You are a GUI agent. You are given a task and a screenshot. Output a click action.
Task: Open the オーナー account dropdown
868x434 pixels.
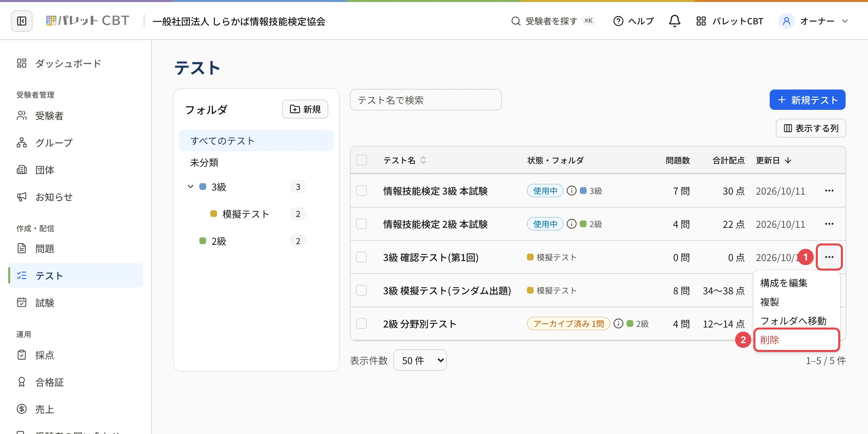814,21
